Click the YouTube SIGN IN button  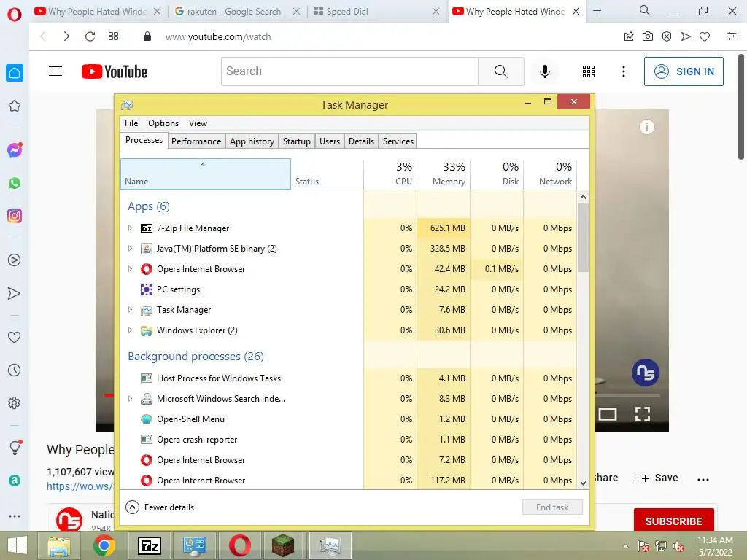click(x=684, y=71)
